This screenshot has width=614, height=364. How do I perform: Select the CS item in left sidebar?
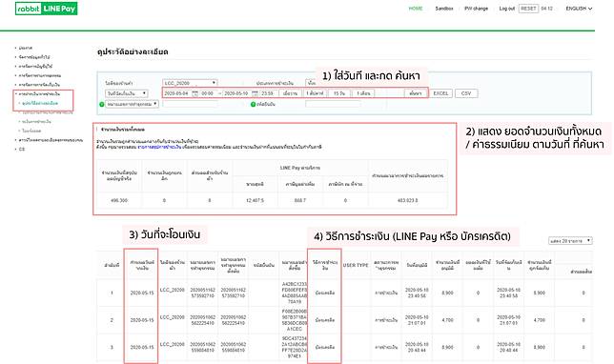click(22, 149)
